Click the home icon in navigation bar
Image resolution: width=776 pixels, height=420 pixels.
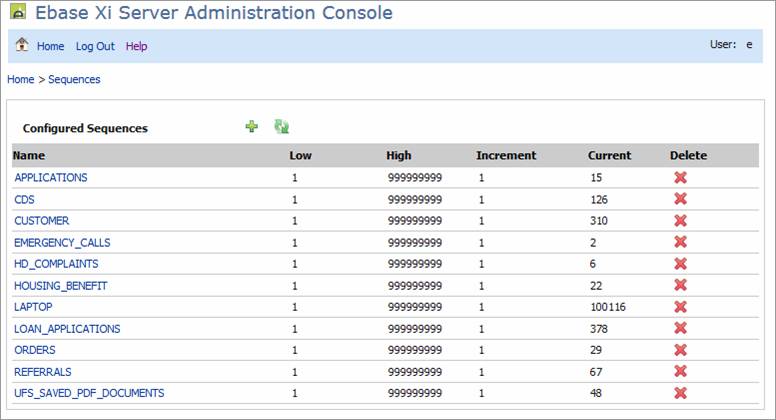[x=22, y=45]
